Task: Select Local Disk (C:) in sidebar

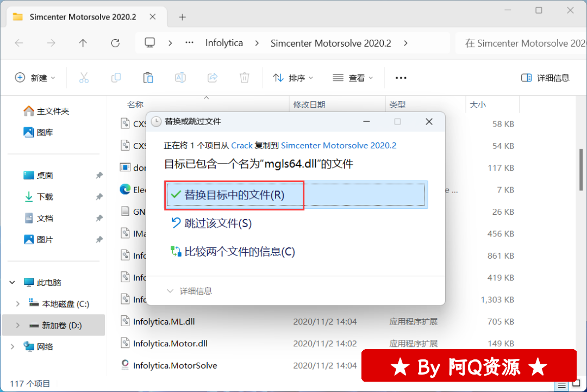Action: coord(59,303)
